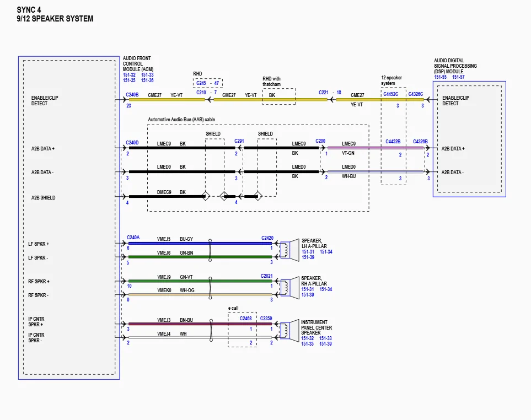Click the instrument panel center speaker symbol
This screenshot has height=420, width=531.
[x=289, y=330]
